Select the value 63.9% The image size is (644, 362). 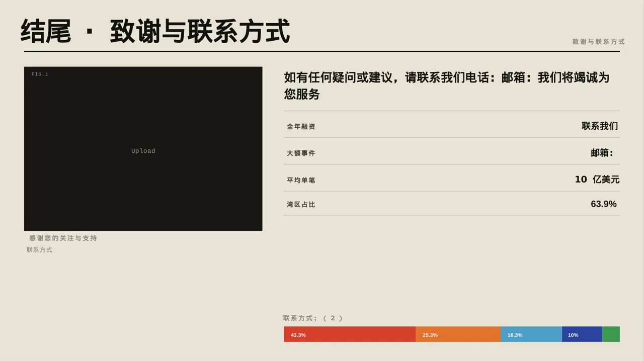(x=604, y=204)
